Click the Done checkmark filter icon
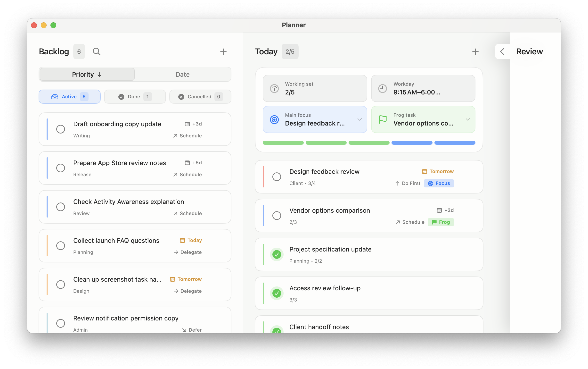588x369 pixels. pos(121,97)
